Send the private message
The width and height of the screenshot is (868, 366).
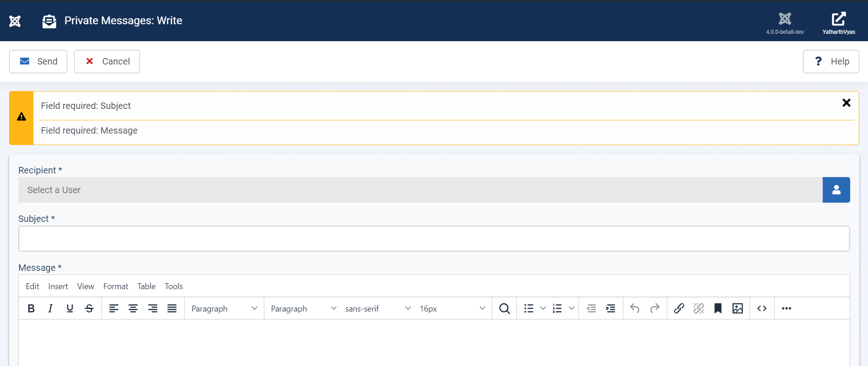pos(38,61)
